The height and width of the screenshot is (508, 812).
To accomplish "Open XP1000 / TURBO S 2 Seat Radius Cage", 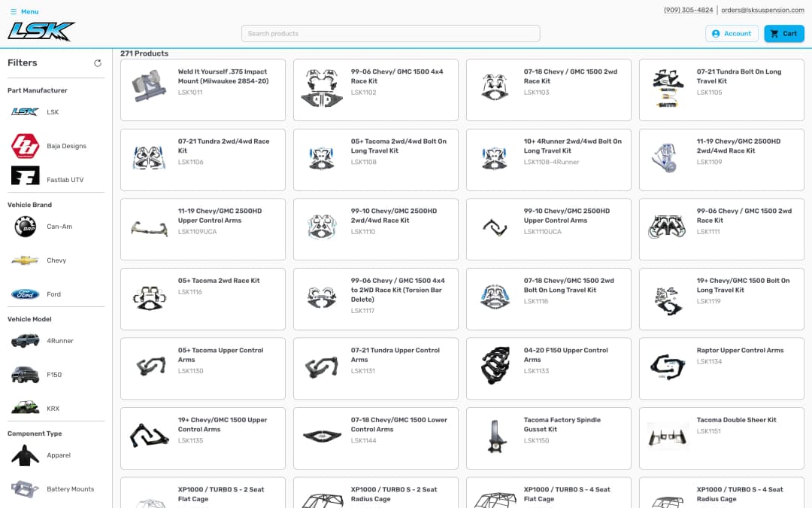I will click(x=375, y=493).
